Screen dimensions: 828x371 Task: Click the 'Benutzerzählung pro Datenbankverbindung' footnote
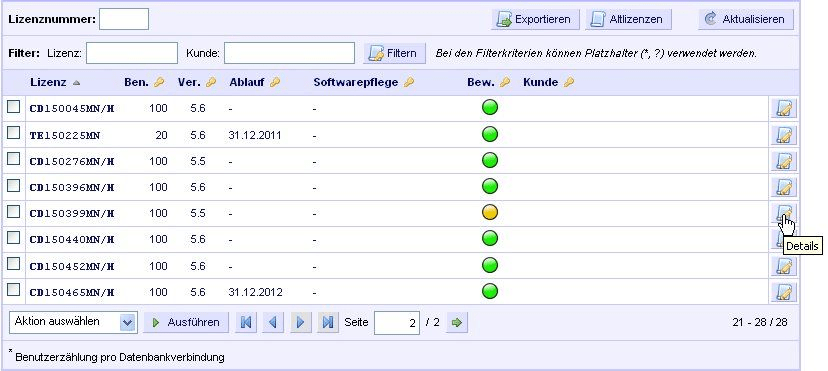pyautogui.click(x=120, y=357)
